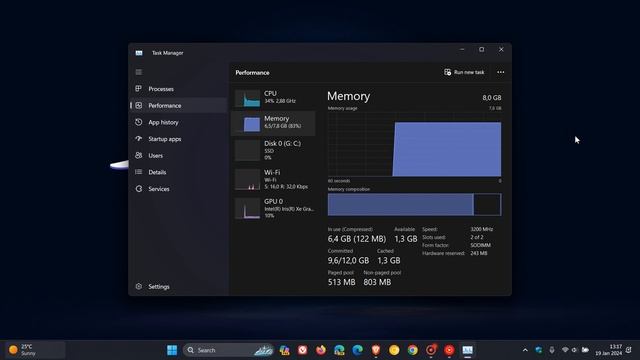Open Wi-Fi network tray icon
This screenshot has width=640, height=360.
pos(565,350)
